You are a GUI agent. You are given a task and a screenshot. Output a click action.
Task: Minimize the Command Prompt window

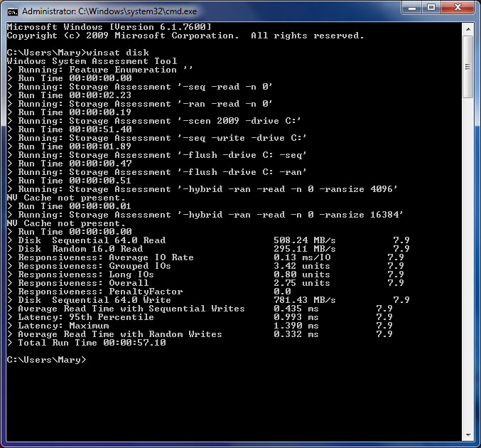point(412,8)
